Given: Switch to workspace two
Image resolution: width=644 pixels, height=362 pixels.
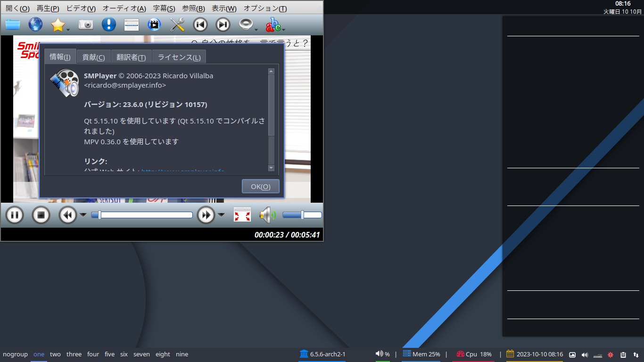Looking at the screenshot, I should pyautogui.click(x=55, y=354).
